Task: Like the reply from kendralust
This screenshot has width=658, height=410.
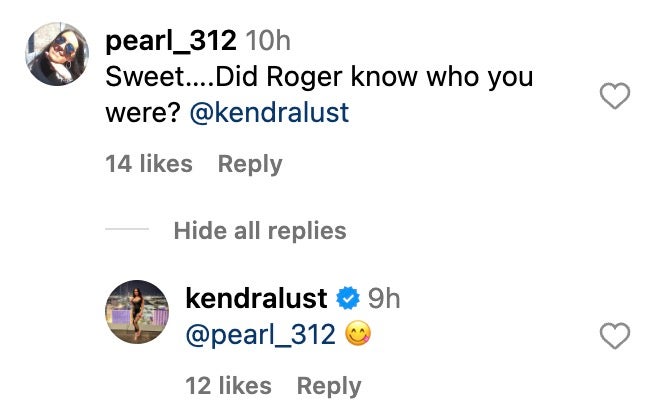Action: 614,337
